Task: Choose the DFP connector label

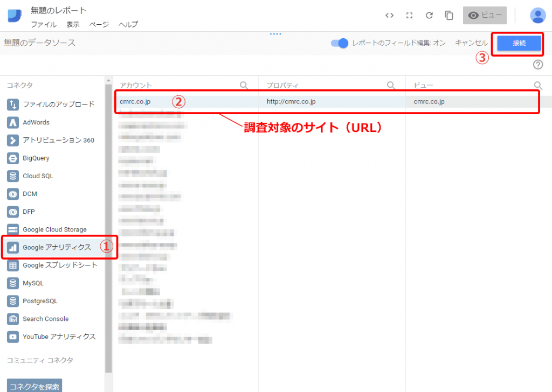Action: click(29, 212)
